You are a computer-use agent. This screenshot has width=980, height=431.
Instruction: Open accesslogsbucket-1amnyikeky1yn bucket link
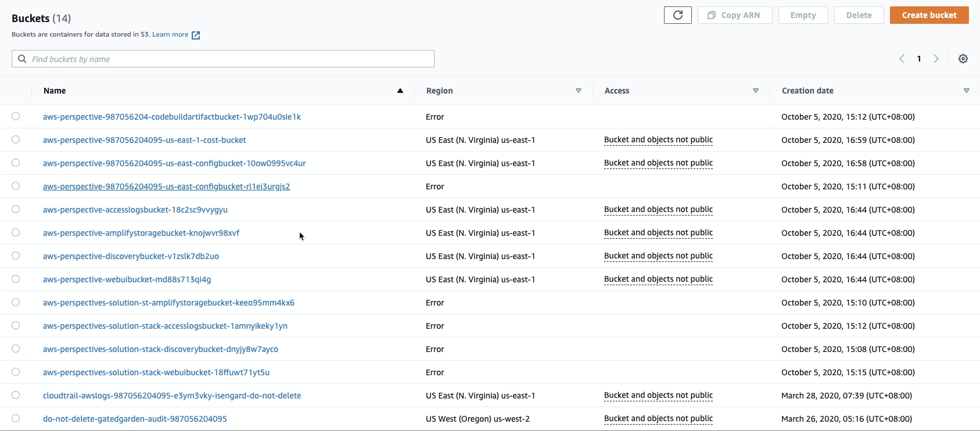coord(165,326)
